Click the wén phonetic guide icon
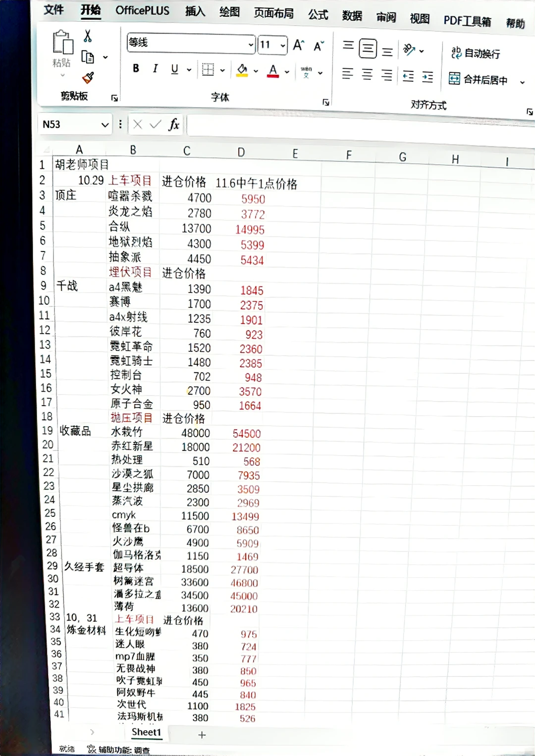 pos(306,72)
